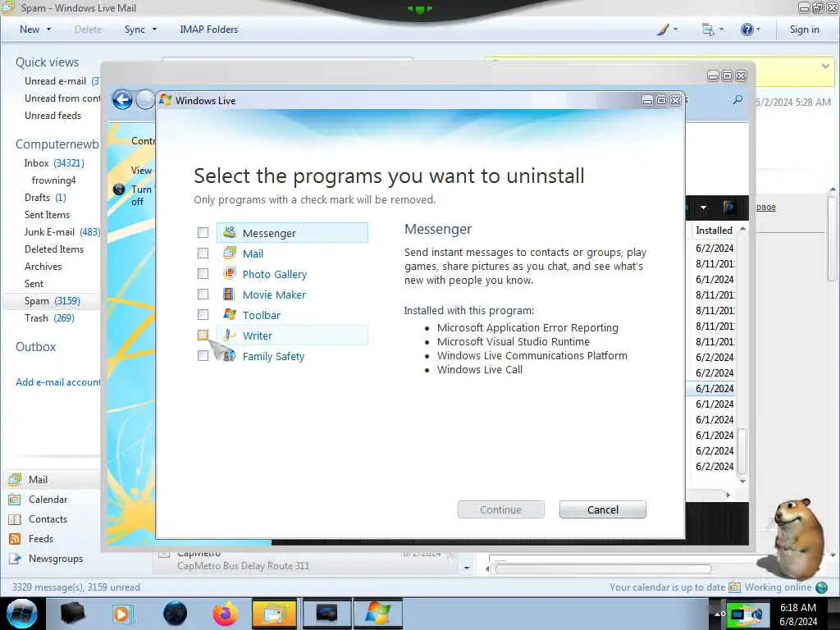Click the Movie Maker film icon
The image size is (840, 630).
(229, 294)
